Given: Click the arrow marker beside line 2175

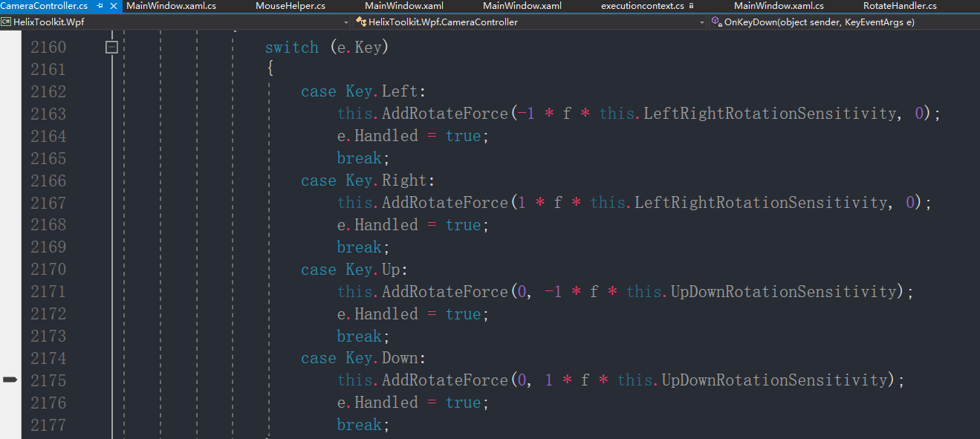Looking at the screenshot, I should (x=10, y=380).
